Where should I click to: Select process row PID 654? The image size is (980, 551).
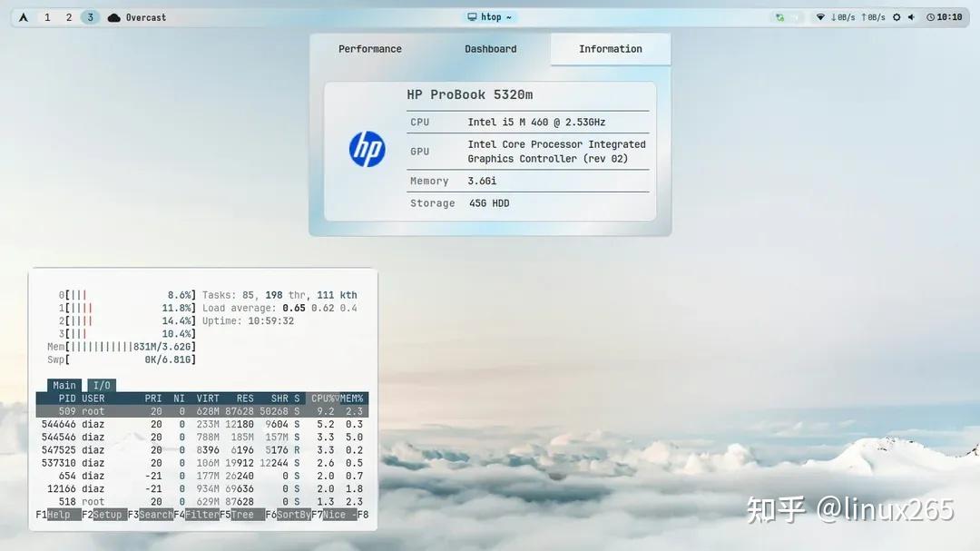coord(201,476)
